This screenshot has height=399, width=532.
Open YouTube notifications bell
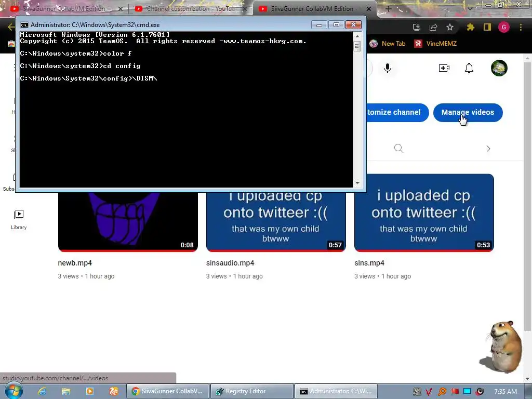pyautogui.click(x=469, y=68)
